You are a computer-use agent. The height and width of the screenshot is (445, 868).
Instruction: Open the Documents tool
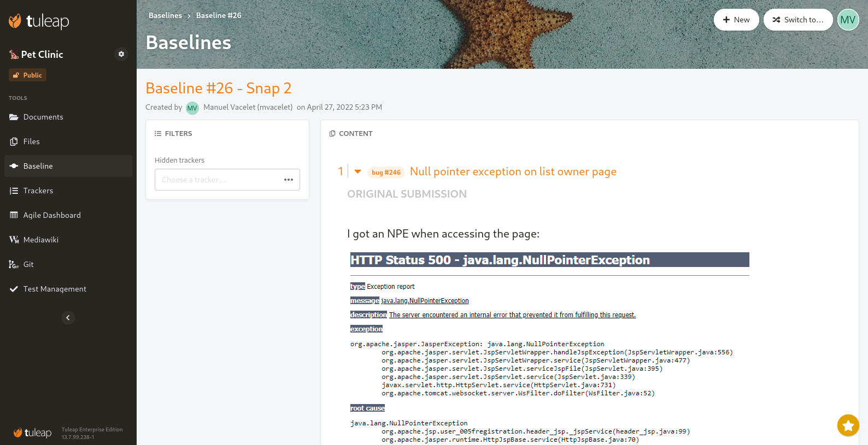43,117
